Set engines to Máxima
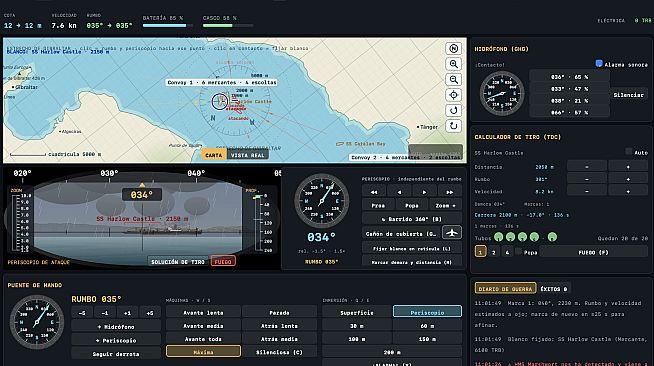654x366 pixels. click(204, 352)
